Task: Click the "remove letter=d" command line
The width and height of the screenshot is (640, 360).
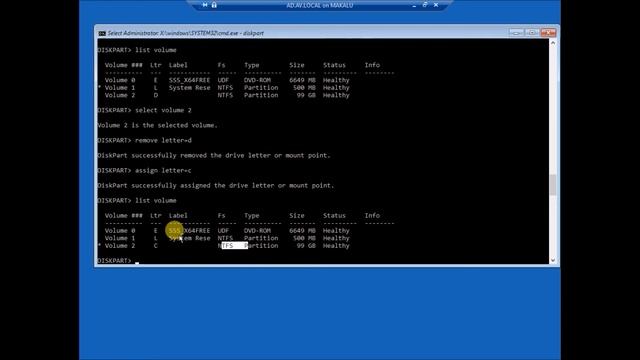Action: pyautogui.click(x=144, y=140)
